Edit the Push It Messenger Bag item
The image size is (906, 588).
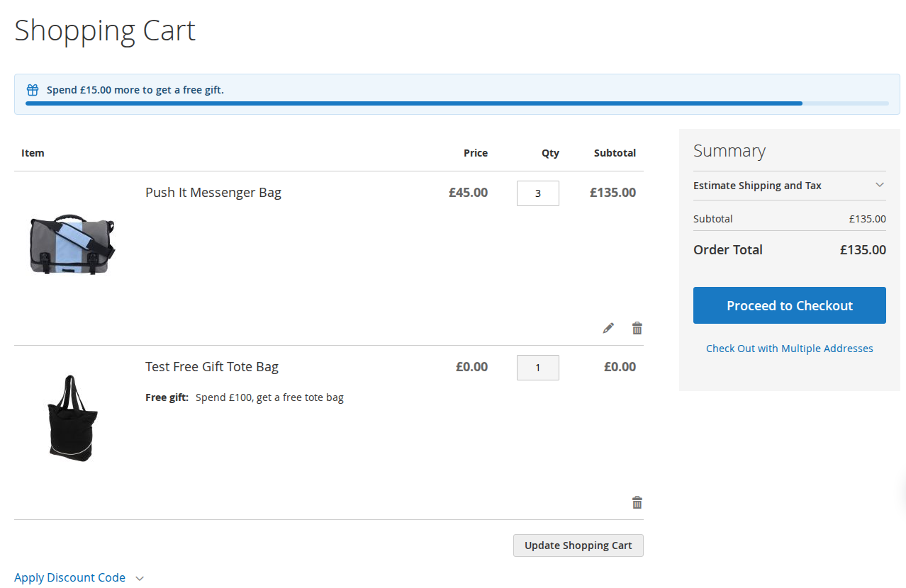point(608,328)
